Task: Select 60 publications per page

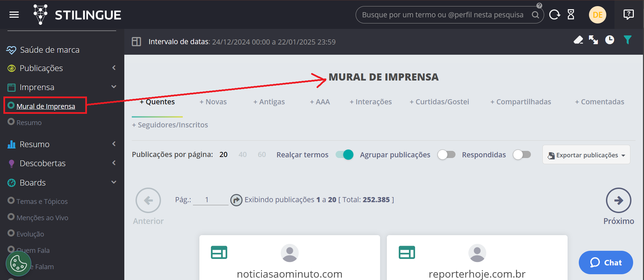Action: 262,155
